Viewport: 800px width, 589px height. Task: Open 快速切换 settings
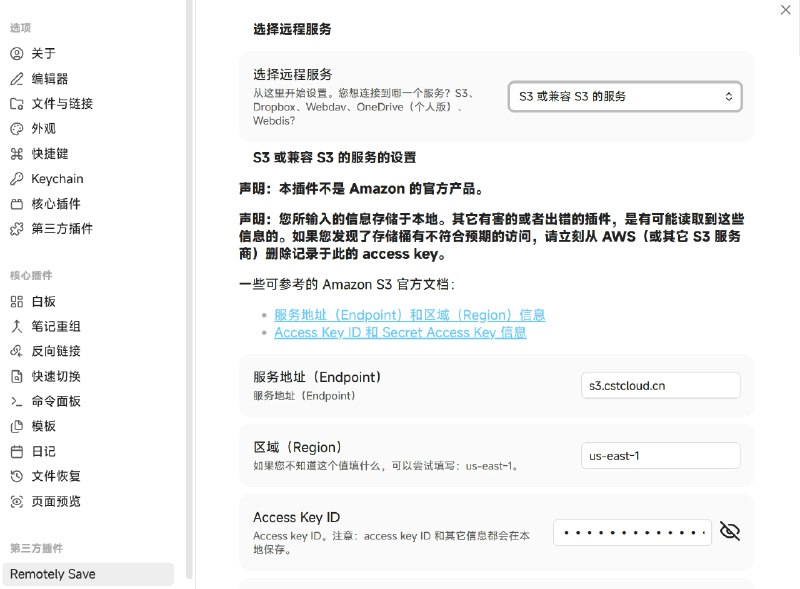click(51, 375)
